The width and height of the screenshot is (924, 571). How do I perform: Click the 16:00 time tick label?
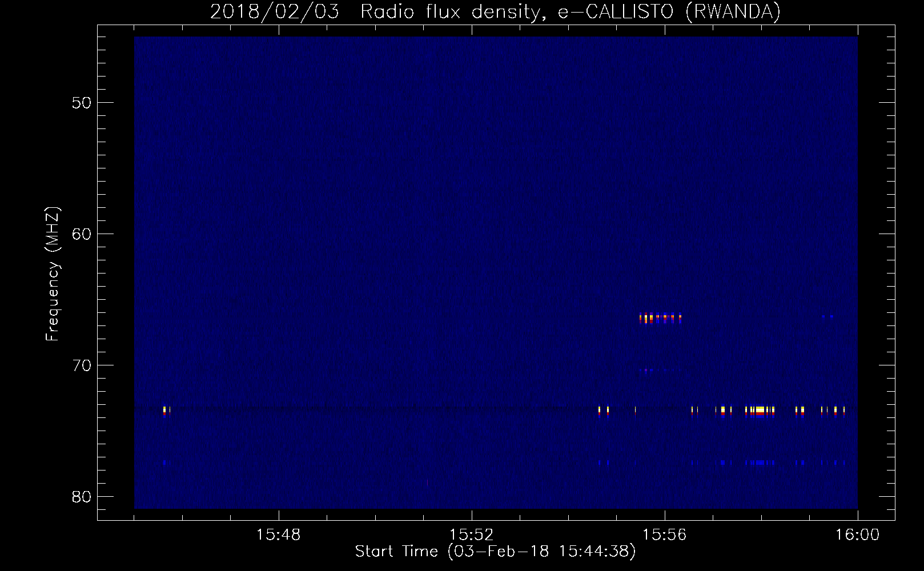point(857,535)
